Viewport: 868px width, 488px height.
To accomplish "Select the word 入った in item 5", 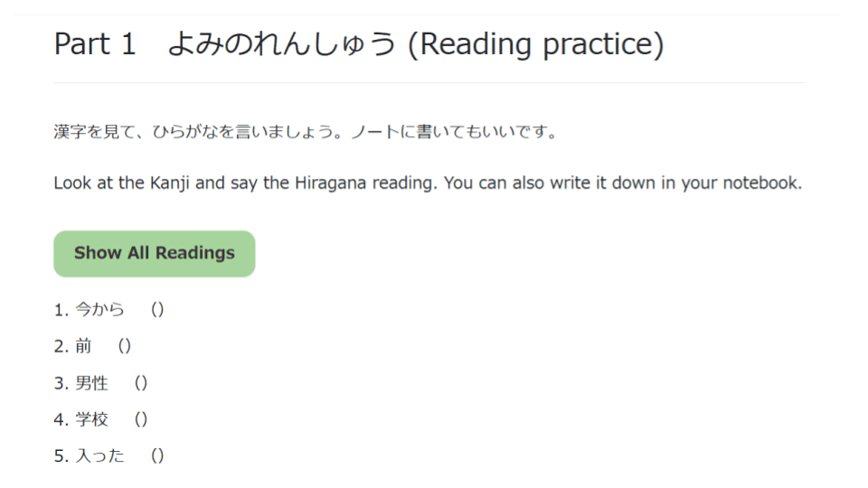I will coord(99,456).
